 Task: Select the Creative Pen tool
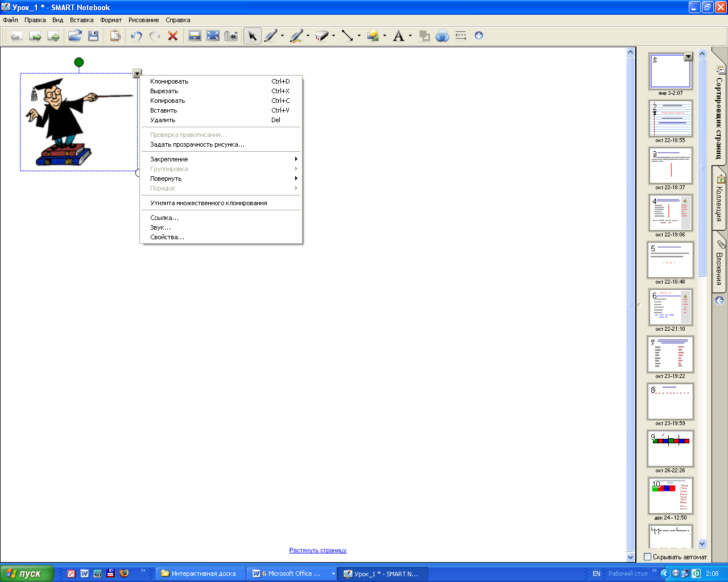click(x=296, y=36)
